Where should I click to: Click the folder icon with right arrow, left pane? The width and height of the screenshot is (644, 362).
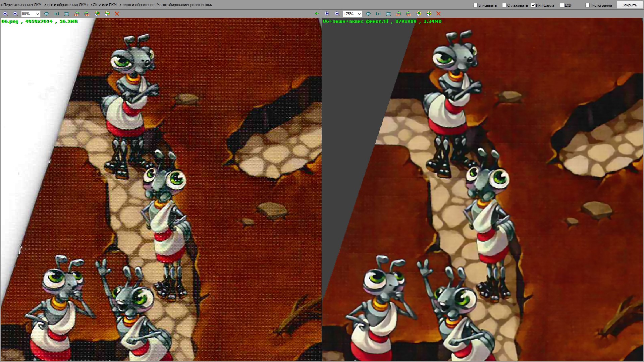(107, 14)
